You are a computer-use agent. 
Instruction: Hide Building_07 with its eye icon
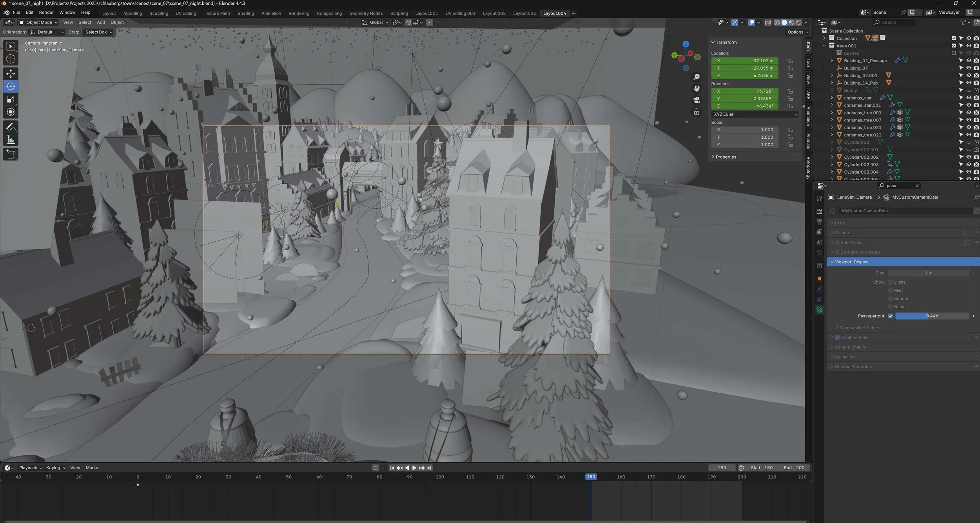[x=969, y=68]
